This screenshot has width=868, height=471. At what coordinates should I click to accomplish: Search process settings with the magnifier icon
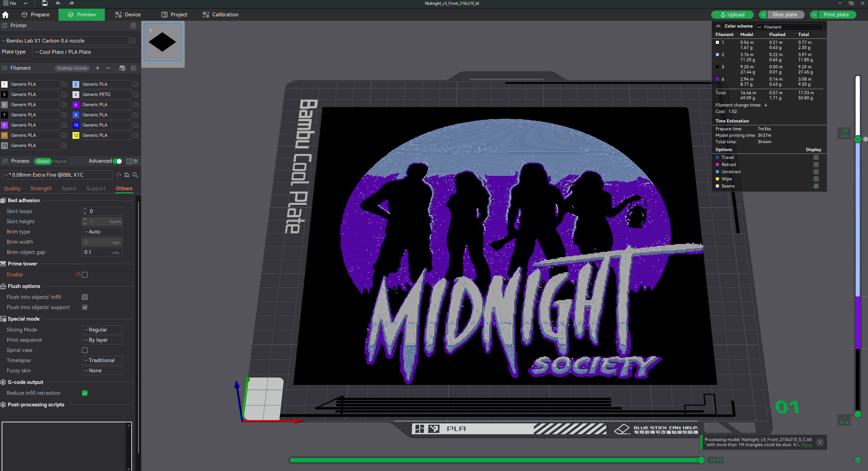tap(135, 175)
